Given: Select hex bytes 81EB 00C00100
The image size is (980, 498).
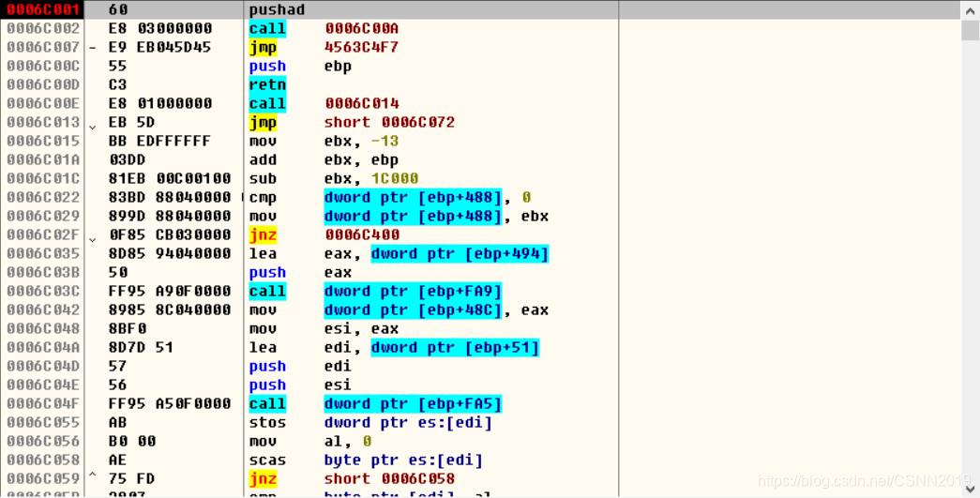Looking at the screenshot, I should coord(170,179).
